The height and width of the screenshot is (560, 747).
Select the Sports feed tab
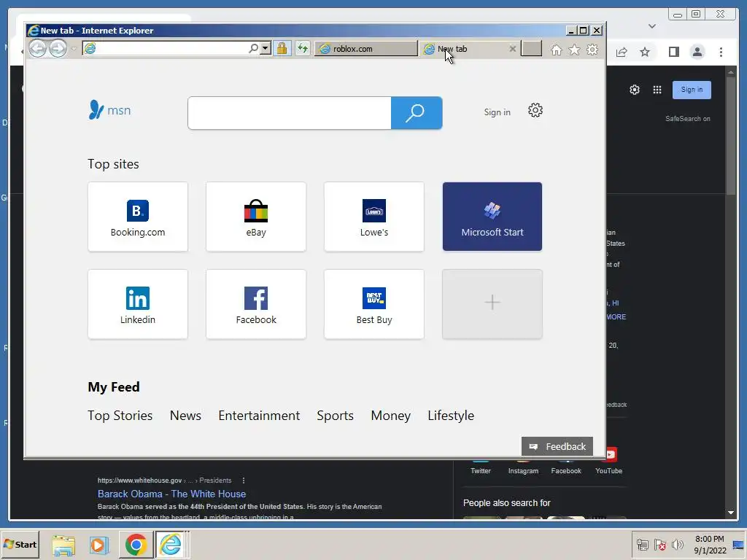pos(335,416)
